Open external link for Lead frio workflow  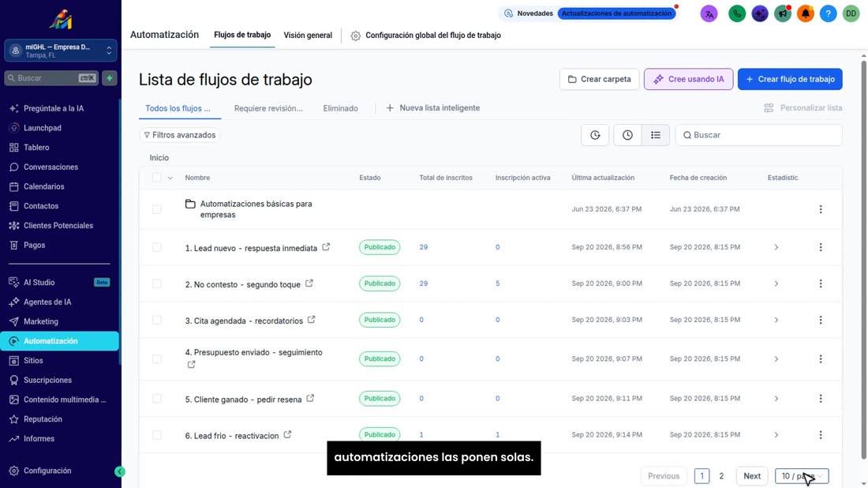click(287, 435)
